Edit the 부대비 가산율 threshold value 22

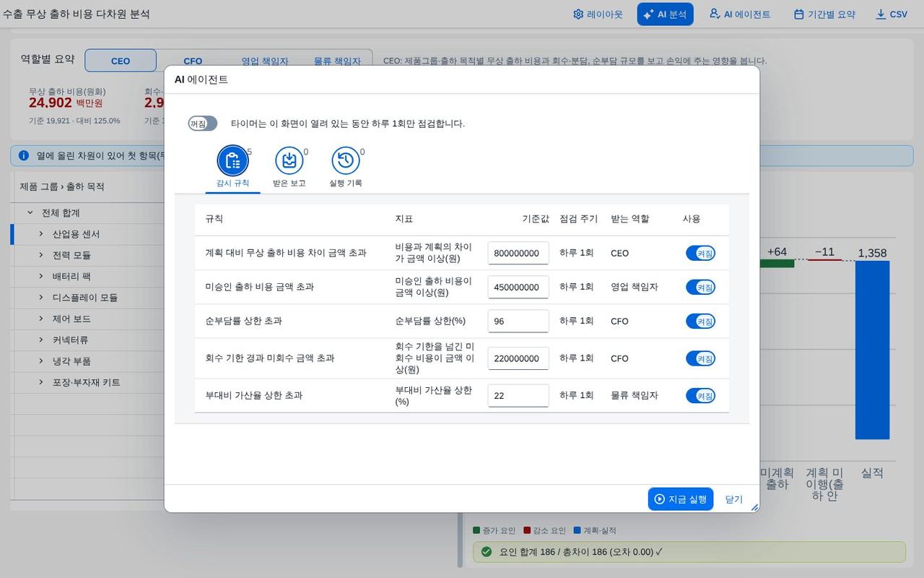click(x=518, y=396)
